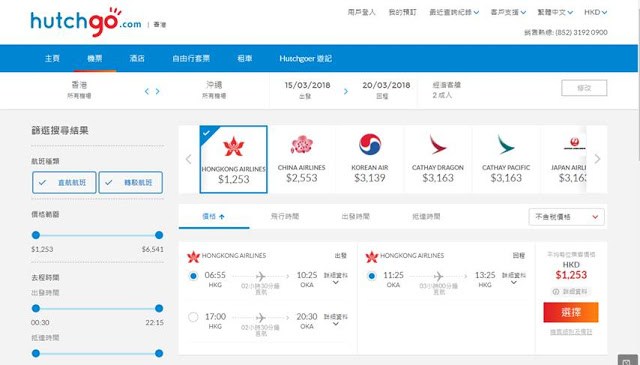Select Cathay Pacific logo card
The height and width of the screenshot is (365, 640).
(x=506, y=159)
